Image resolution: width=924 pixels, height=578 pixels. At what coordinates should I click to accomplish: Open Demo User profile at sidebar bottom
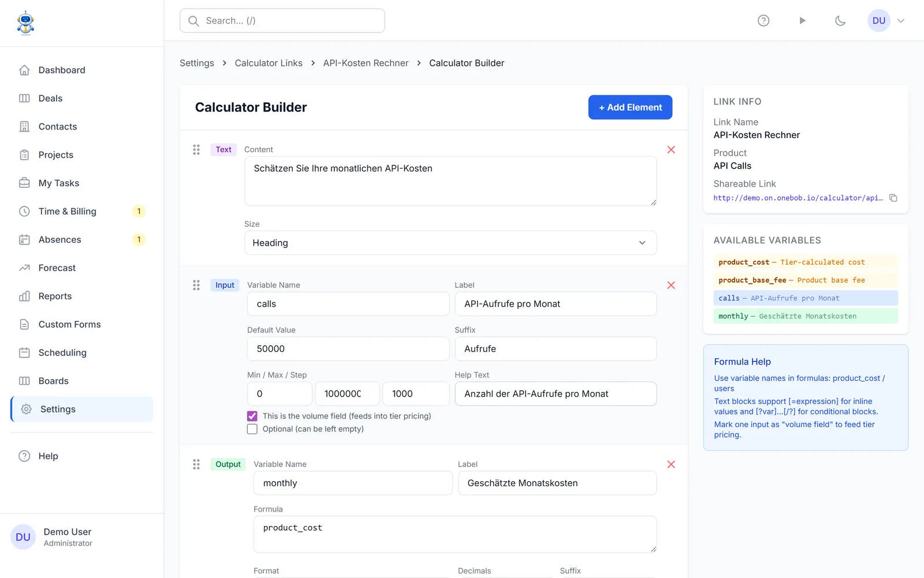click(x=81, y=537)
